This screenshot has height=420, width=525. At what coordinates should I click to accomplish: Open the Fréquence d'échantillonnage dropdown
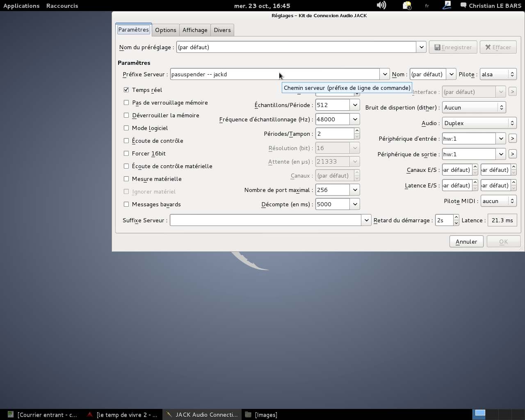click(x=355, y=119)
